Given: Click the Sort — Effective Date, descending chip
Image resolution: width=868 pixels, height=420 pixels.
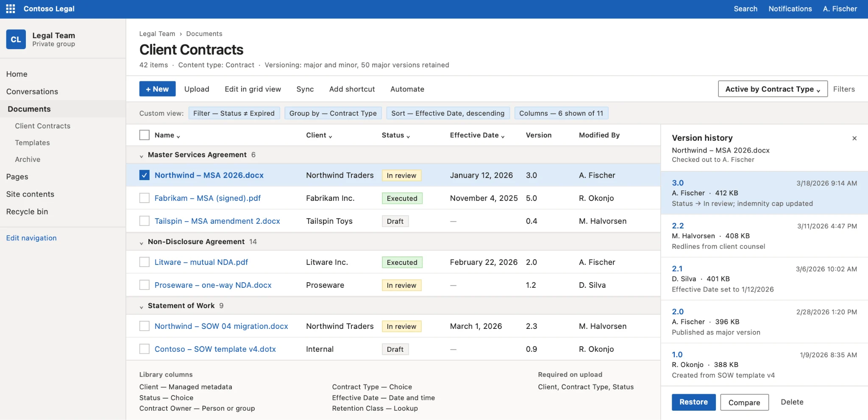Looking at the screenshot, I should pyautogui.click(x=448, y=113).
